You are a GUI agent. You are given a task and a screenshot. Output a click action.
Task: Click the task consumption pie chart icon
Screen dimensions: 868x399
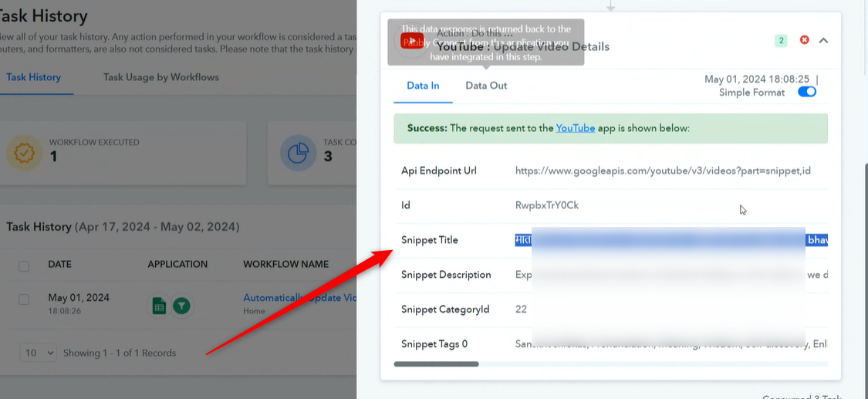(x=298, y=153)
